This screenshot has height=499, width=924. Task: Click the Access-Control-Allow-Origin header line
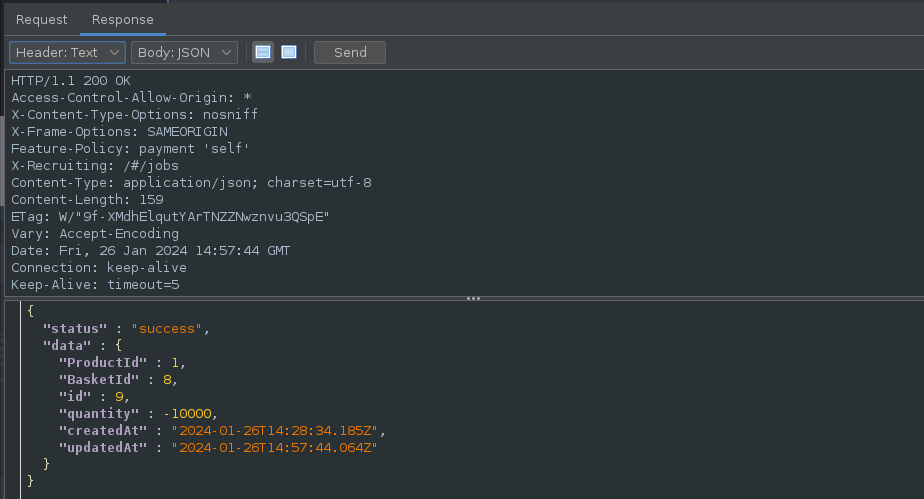coord(131,98)
